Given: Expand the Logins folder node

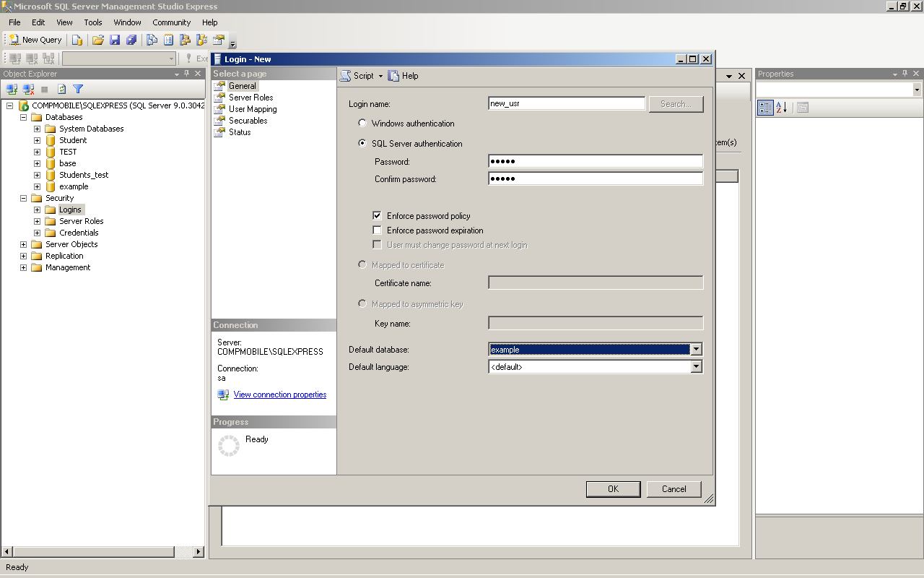Looking at the screenshot, I should point(37,210).
